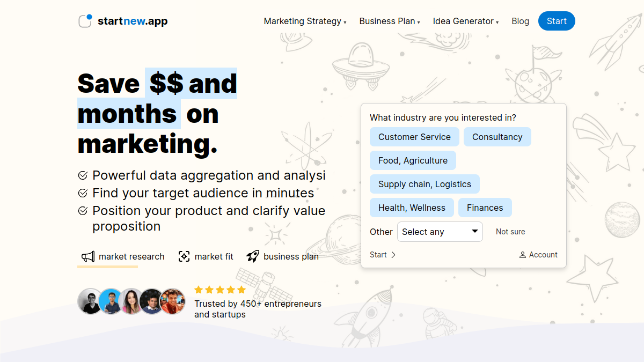
Task: Open the Blog link
Action: pos(521,21)
